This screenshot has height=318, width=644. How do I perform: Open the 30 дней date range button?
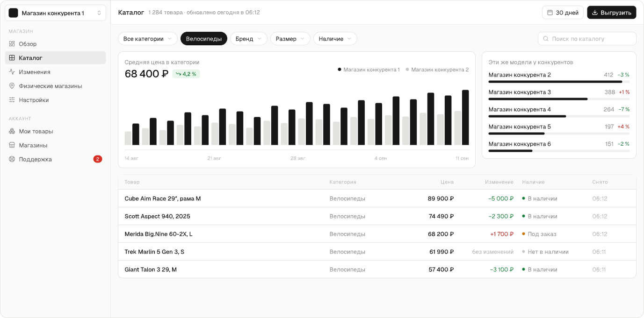[563, 13]
